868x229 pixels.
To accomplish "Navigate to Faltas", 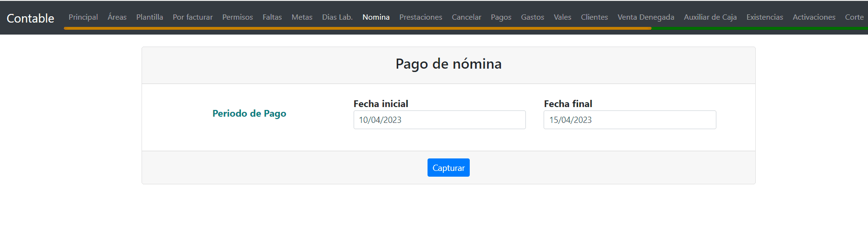I will point(272,17).
